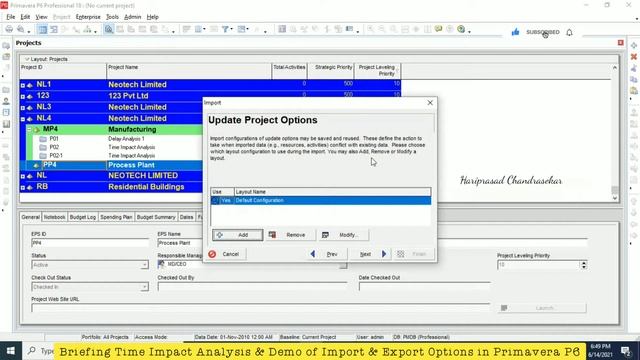Open the Enterprise menu
The height and width of the screenshot is (360, 640).
88,17
